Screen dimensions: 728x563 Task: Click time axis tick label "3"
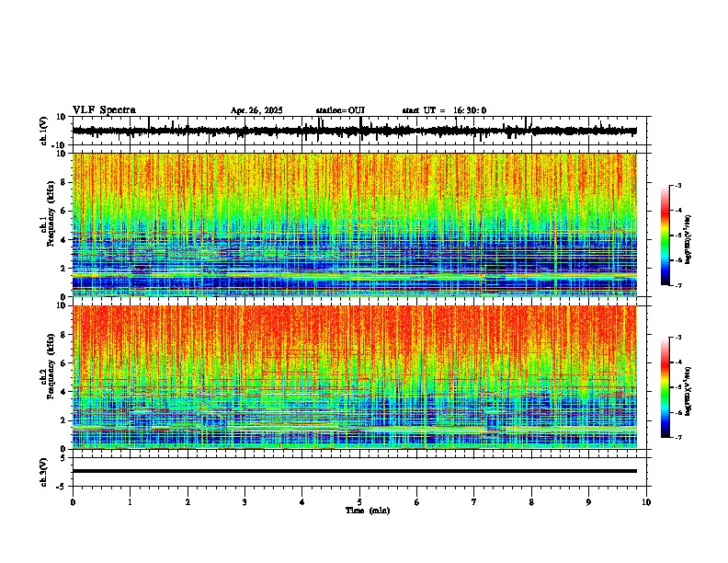tap(245, 502)
